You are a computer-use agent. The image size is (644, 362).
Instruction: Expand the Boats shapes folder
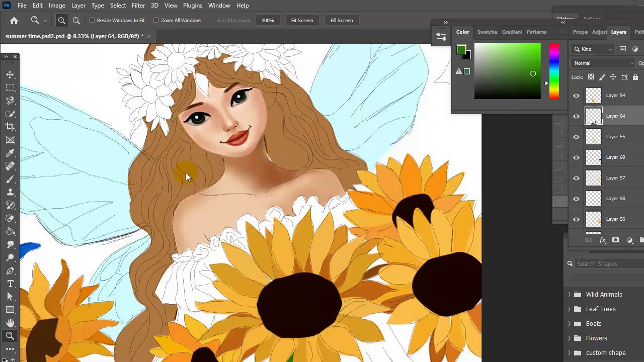[x=570, y=324]
